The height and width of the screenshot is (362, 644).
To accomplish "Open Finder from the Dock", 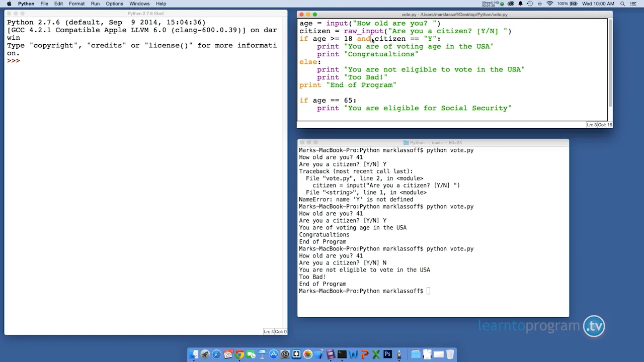I will pos(194,354).
